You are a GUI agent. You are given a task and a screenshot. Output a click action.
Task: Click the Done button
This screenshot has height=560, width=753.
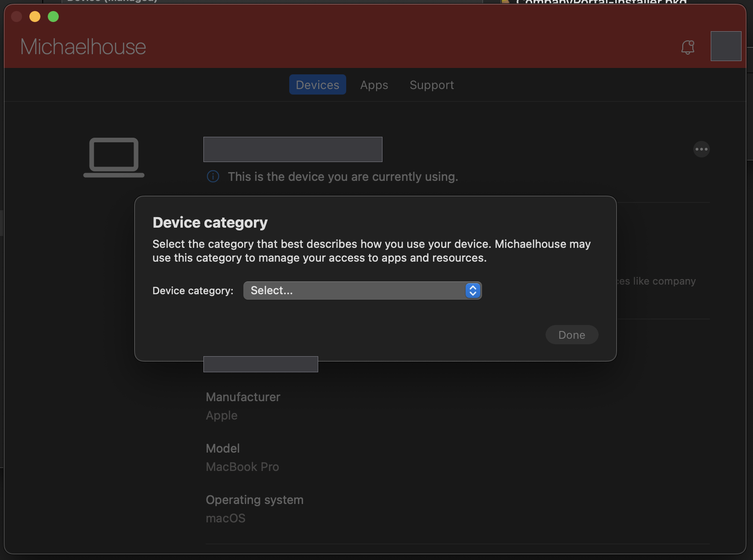pyautogui.click(x=572, y=335)
